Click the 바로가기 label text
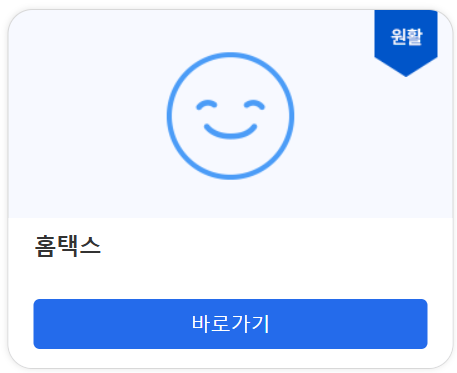The height and width of the screenshot is (373, 457). [x=230, y=324]
